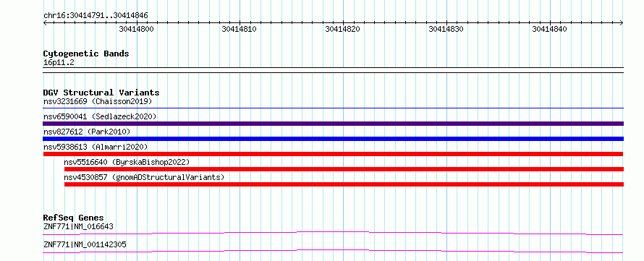Click ruler position 30414800
644x261 pixels.
(x=136, y=29)
